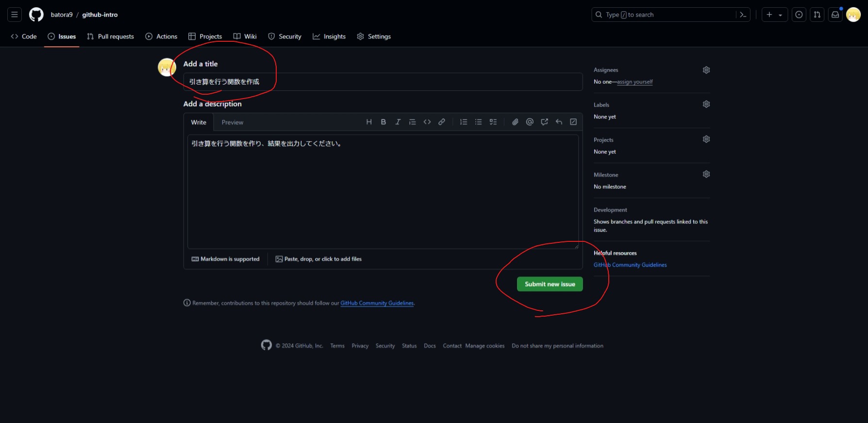Apply bold formatting in editor toolbar
The width and height of the screenshot is (868, 423).
pyautogui.click(x=384, y=122)
